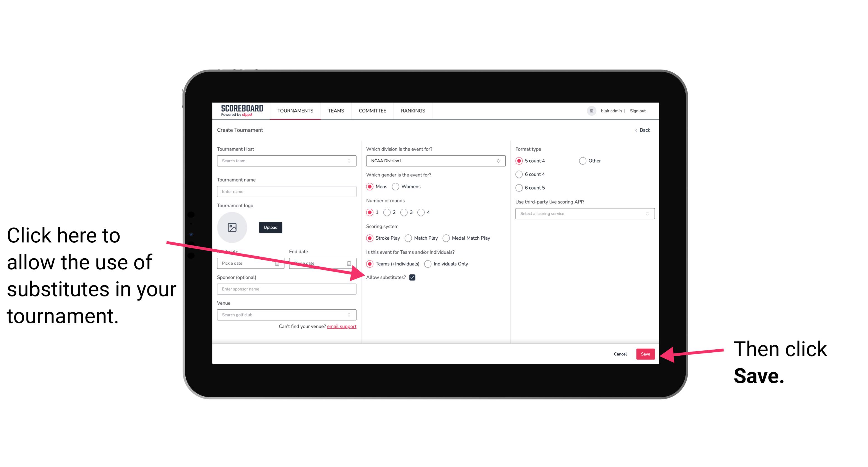Click the Tournament Host search icon
This screenshot has width=868, height=467.
click(350, 161)
